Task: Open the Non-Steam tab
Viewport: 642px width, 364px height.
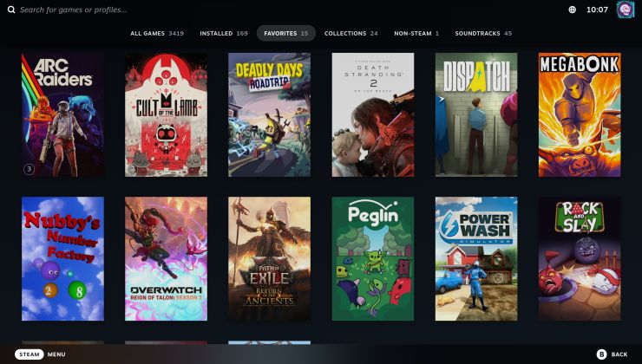Action: [x=416, y=34]
